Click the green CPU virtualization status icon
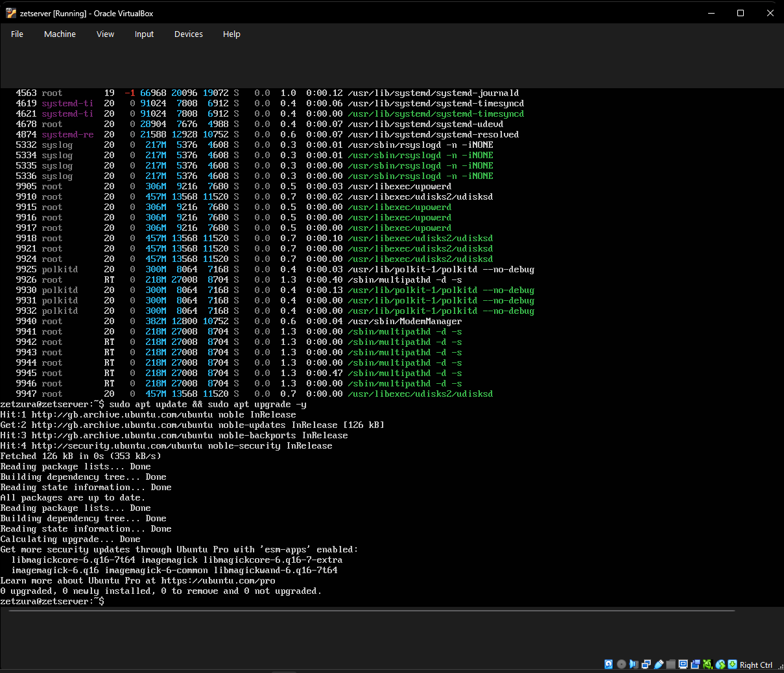The width and height of the screenshot is (784, 673). (707, 664)
